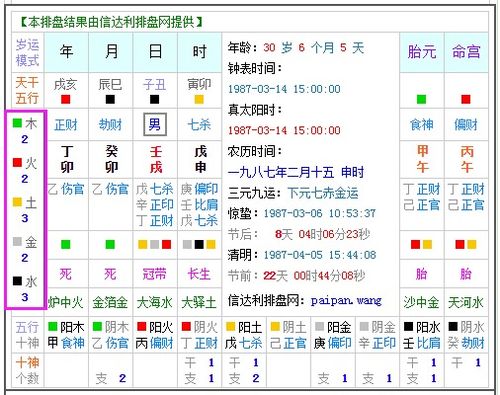Screen dimensions: 500x395
Task: Click the 冠带 life-stage label
Action: (x=155, y=274)
